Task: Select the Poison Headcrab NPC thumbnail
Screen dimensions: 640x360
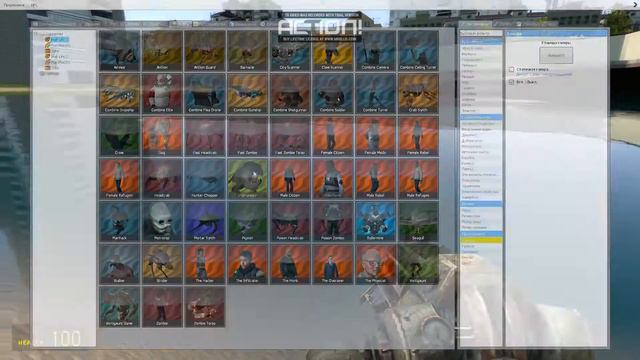Action: tap(290, 221)
